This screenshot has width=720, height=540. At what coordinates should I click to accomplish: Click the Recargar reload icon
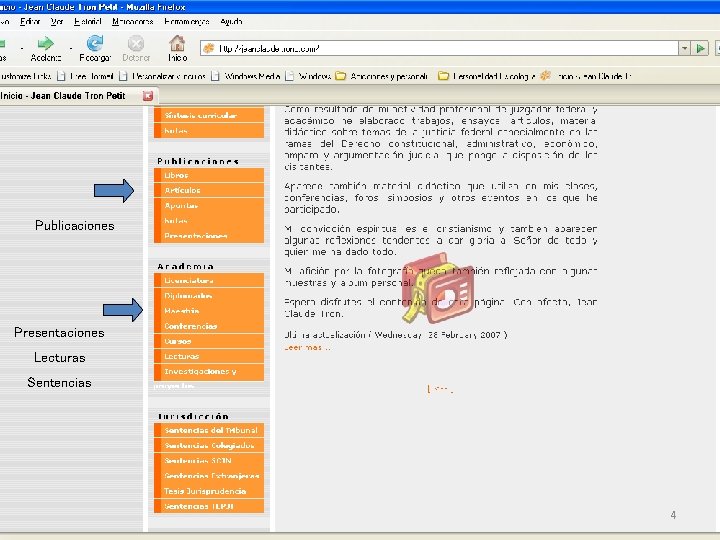click(x=95, y=43)
